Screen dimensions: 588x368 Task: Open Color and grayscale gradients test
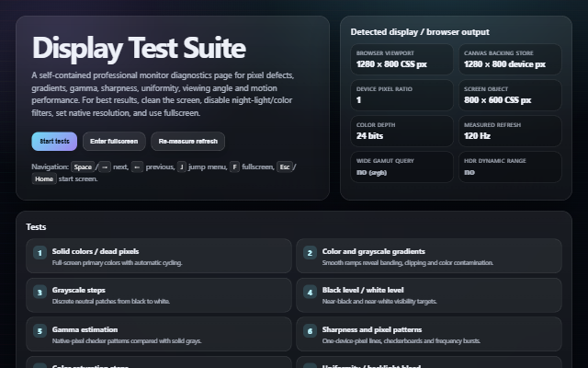tap(429, 256)
